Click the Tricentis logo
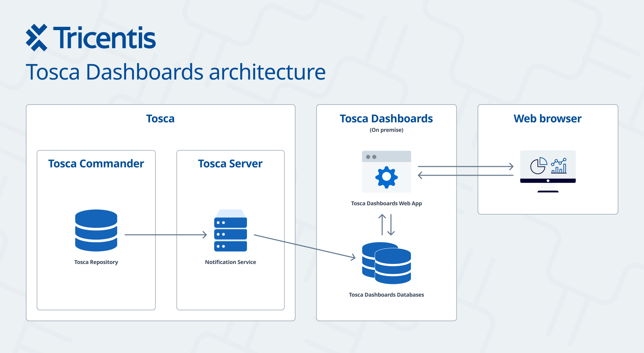The height and width of the screenshot is (353, 644). point(91,38)
